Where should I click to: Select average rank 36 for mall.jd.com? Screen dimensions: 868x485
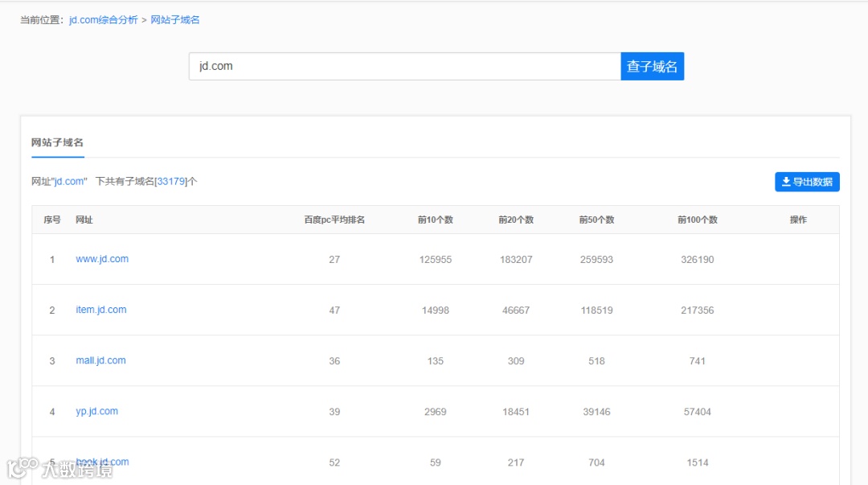(334, 361)
